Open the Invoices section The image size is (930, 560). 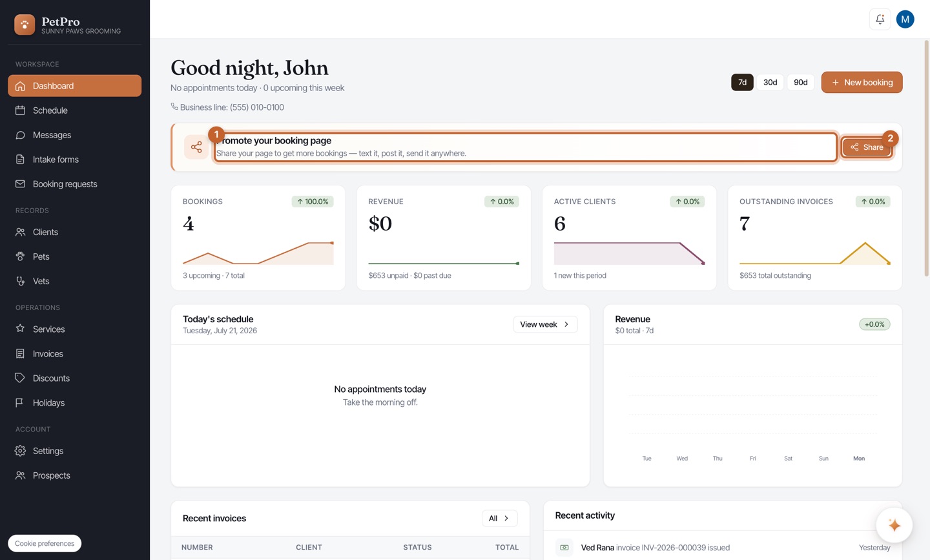(x=75, y=353)
